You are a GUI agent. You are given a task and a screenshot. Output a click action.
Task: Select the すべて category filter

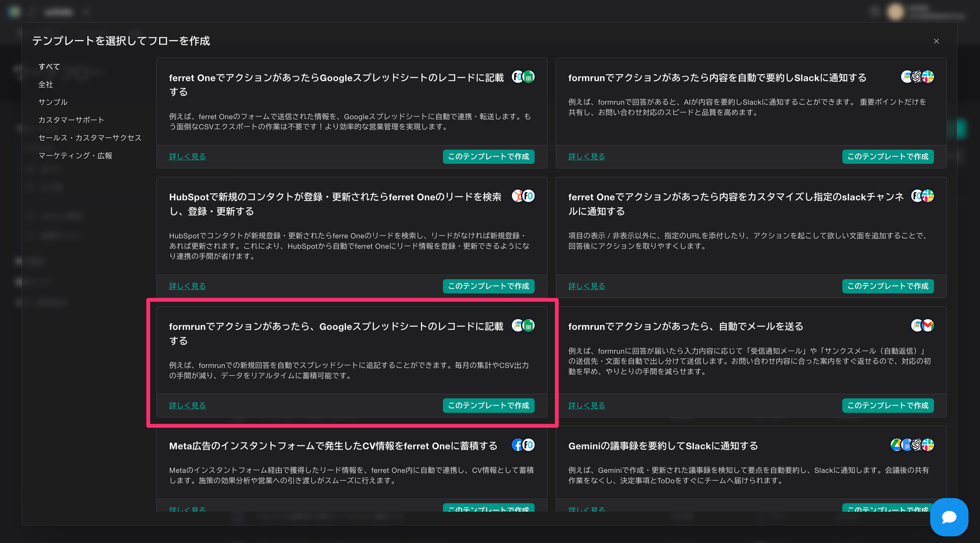[49, 67]
